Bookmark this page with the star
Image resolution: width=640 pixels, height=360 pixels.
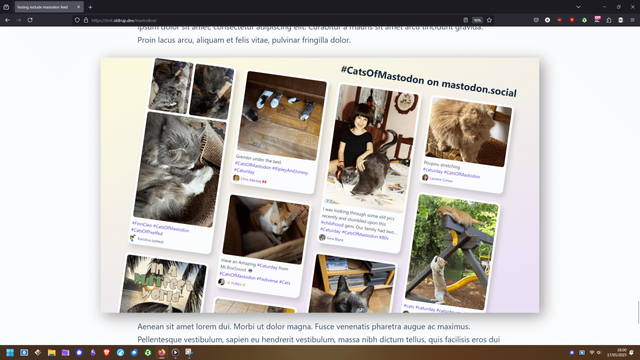pyautogui.click(x=489, y=20)
